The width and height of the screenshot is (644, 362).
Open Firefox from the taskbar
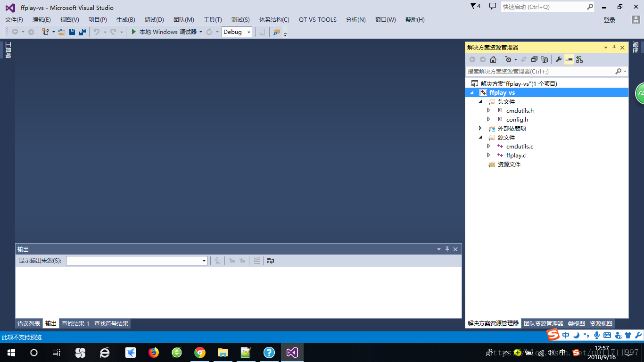coord(154,353)
